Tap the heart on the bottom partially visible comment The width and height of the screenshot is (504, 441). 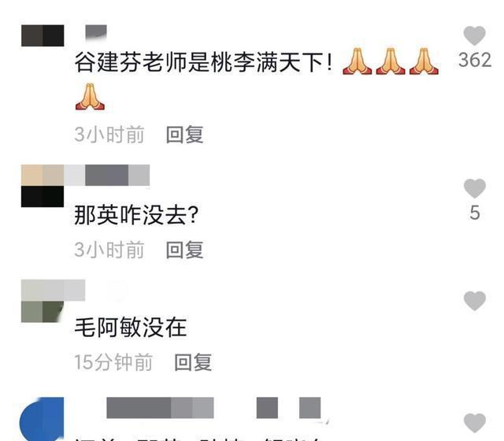(474, 423)
